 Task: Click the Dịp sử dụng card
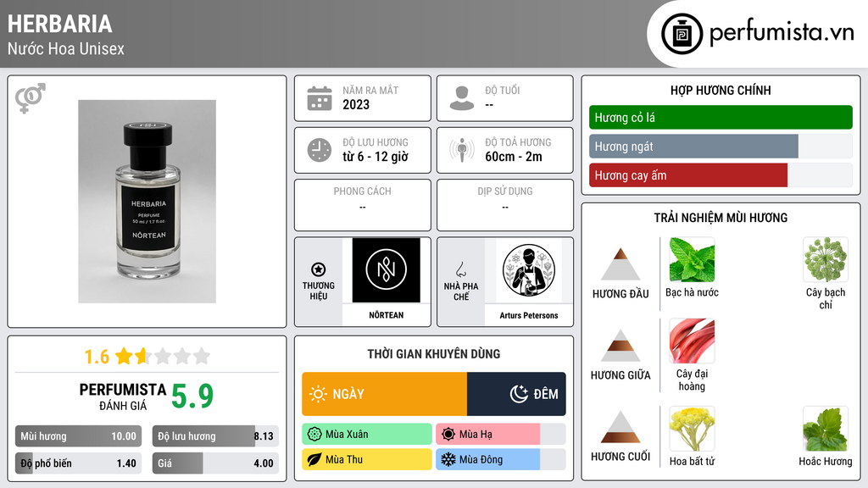[505, 205]
